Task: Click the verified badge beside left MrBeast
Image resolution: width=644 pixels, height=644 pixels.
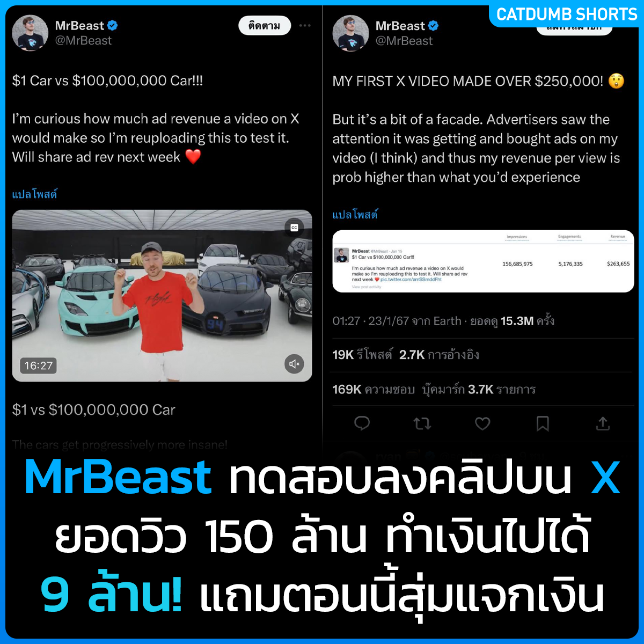Action: click(x=113, y=25)
